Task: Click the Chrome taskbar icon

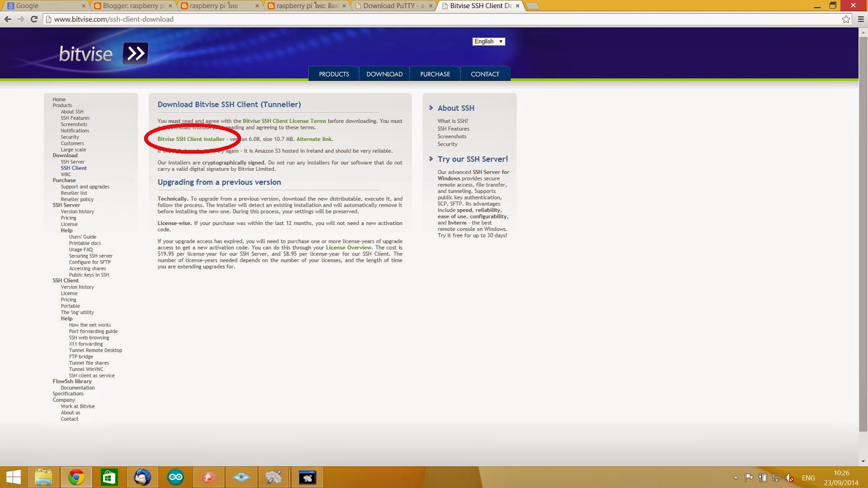Action: point(76,477)
